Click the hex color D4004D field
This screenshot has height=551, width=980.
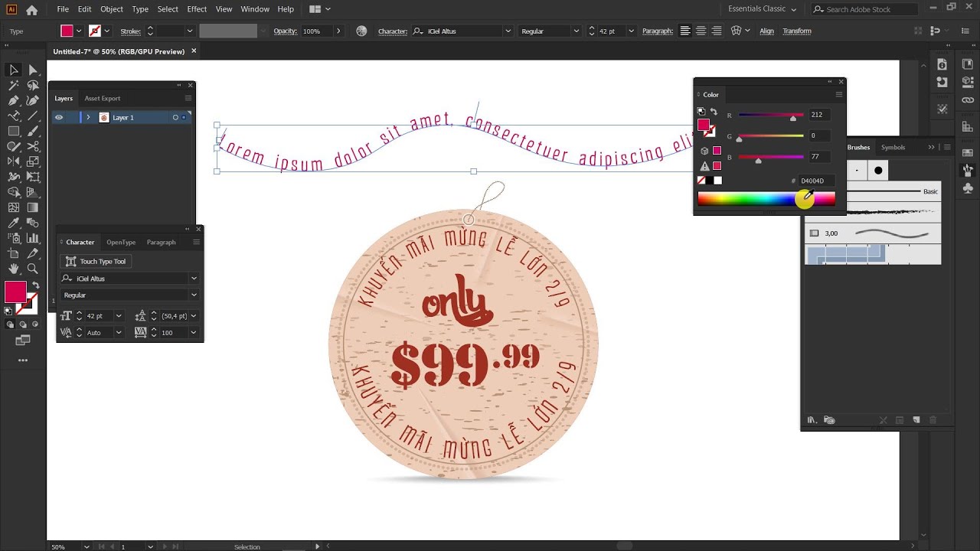[815, 181]
